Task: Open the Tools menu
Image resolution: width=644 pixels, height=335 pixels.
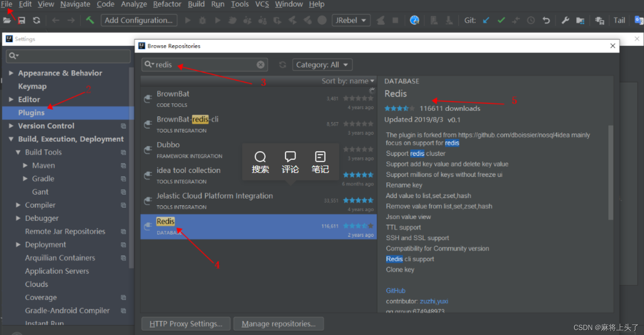Action: coord(240,4)
